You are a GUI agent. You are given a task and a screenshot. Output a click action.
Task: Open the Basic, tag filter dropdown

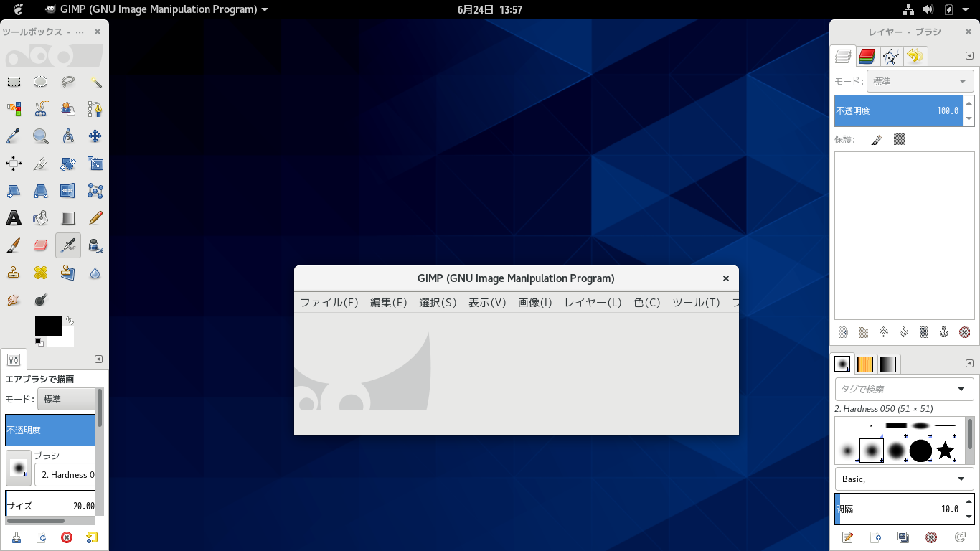(904, 479)
